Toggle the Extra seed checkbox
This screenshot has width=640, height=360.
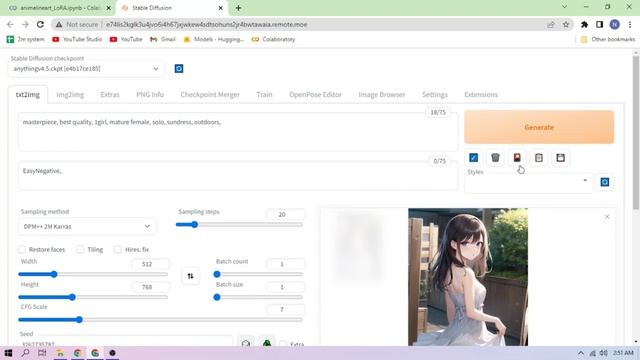coord(283,344)
